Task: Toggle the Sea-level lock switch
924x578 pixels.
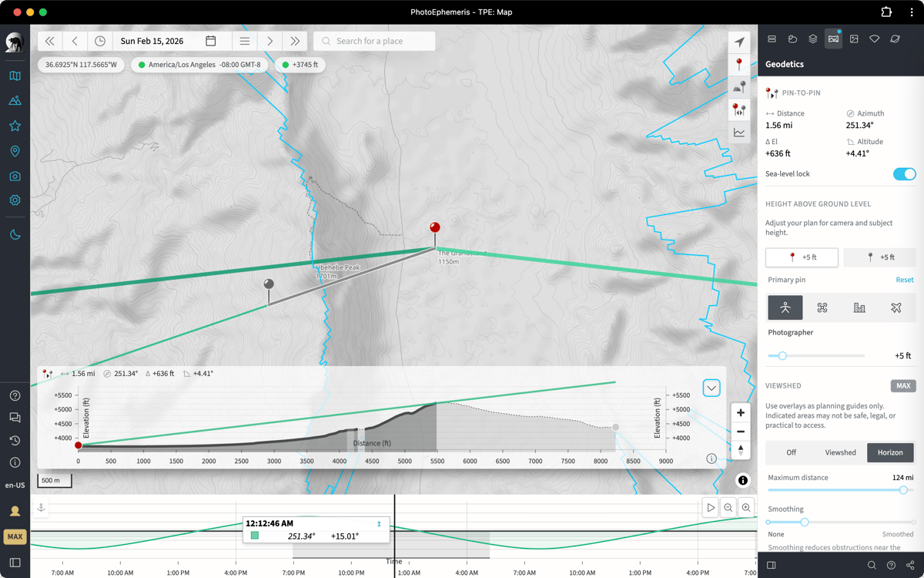Action: (904, 174)
